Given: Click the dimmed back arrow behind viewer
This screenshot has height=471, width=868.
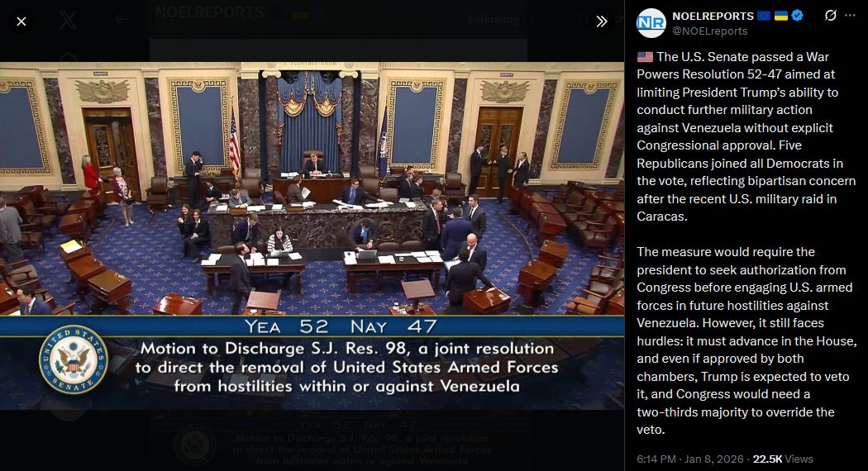Looking at the screenshot, I should (121, 20).
